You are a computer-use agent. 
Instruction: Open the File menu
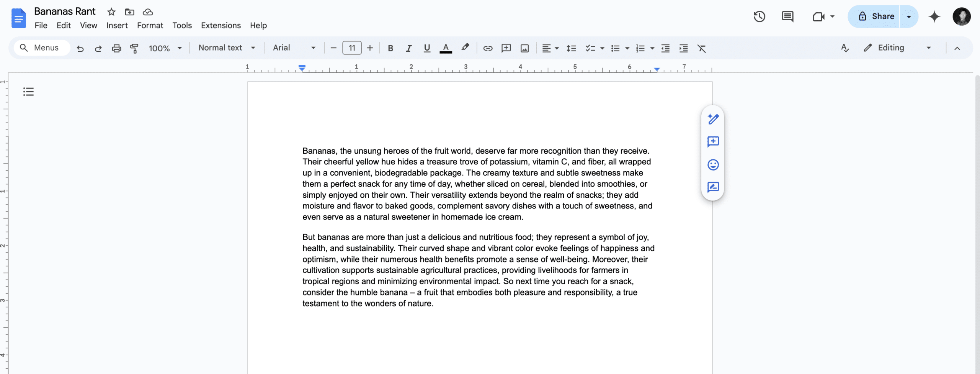[x=41, y=25]
